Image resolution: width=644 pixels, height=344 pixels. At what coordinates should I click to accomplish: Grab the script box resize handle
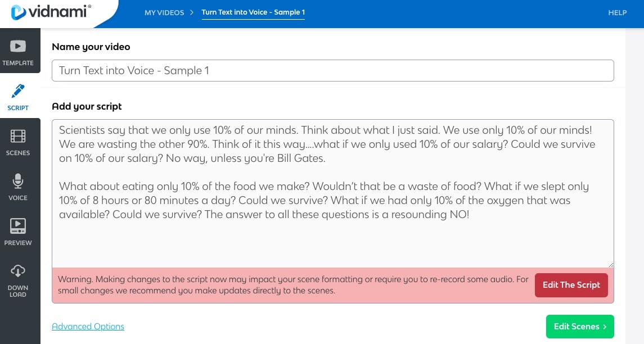tap(610, 264)
